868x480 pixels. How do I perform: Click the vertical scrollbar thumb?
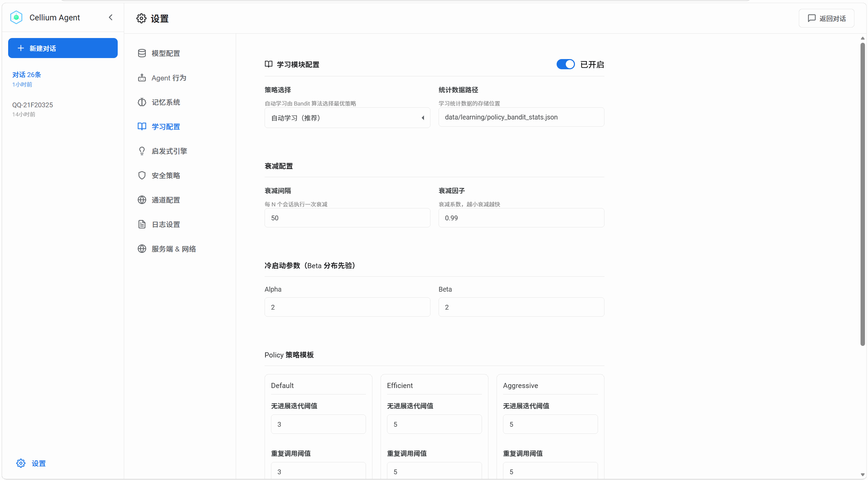(863, 194)
